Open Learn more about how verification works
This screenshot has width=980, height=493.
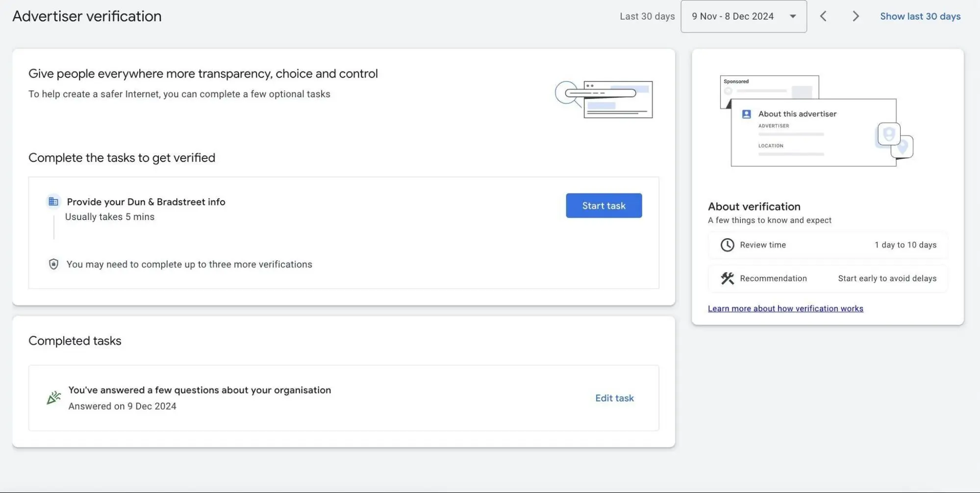pyautogui.click(x=785, y=308)
